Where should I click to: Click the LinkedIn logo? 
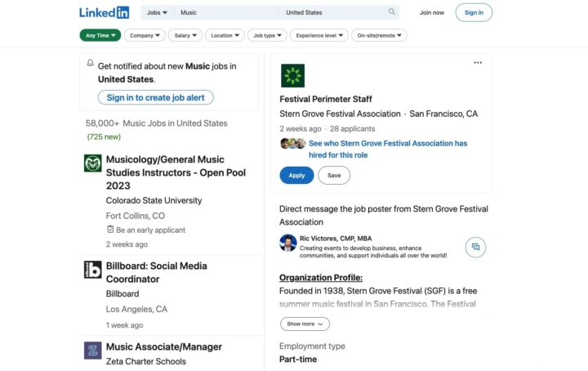[104, 12]
